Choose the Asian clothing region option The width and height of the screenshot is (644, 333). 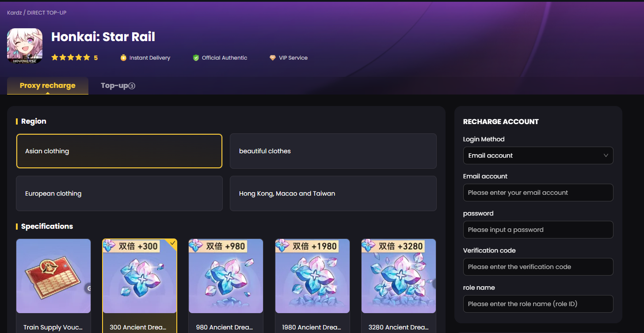(x=119, y=151)
